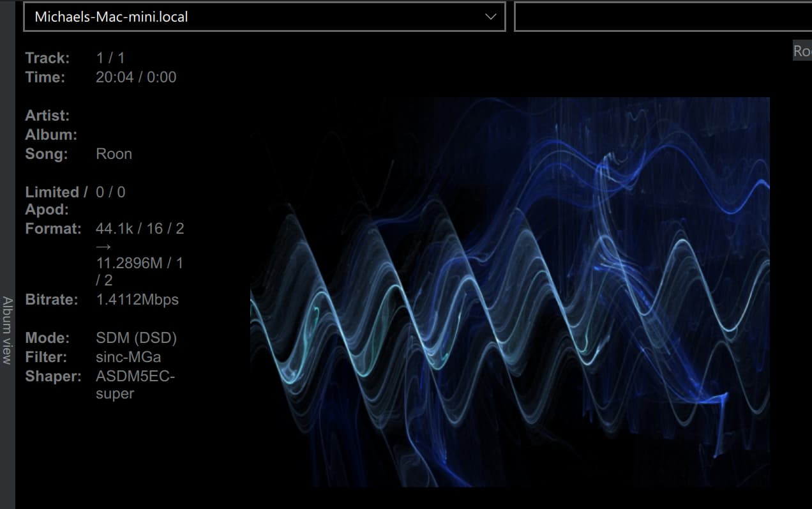Screen dimensions: 812x509
Task: Click the song name 'Roon'
Action: pyautogui.click(x=114, y=154)
